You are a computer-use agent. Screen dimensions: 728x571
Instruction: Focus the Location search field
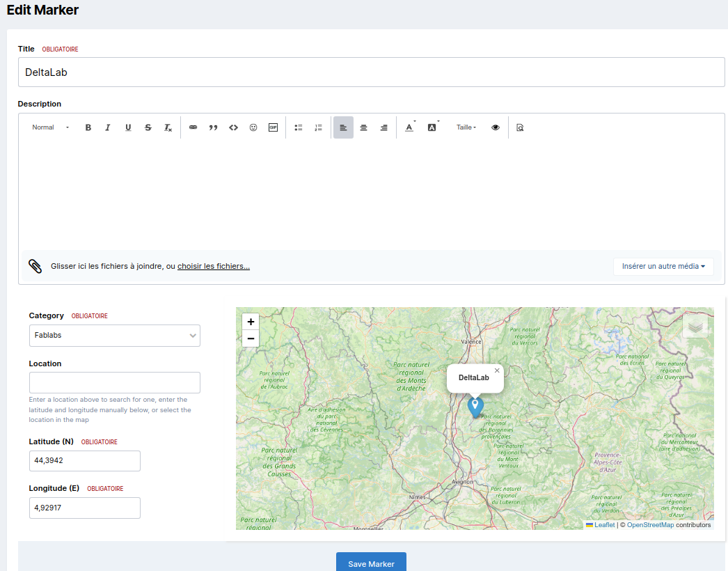coord(115,383)
